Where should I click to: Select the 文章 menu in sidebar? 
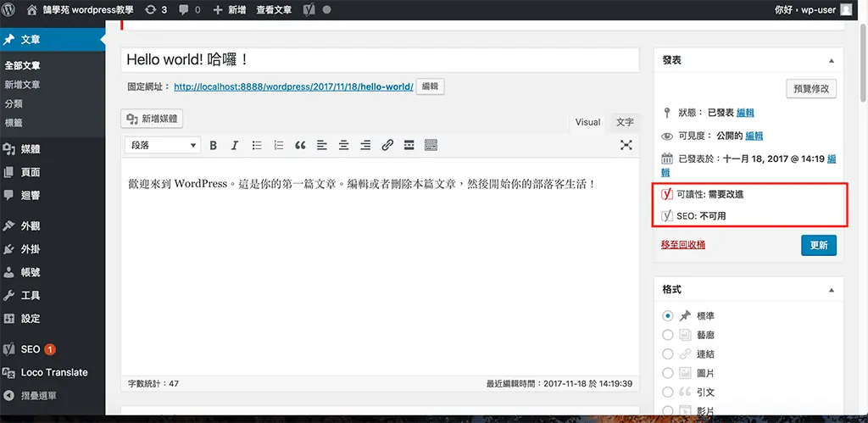point(53,40)
